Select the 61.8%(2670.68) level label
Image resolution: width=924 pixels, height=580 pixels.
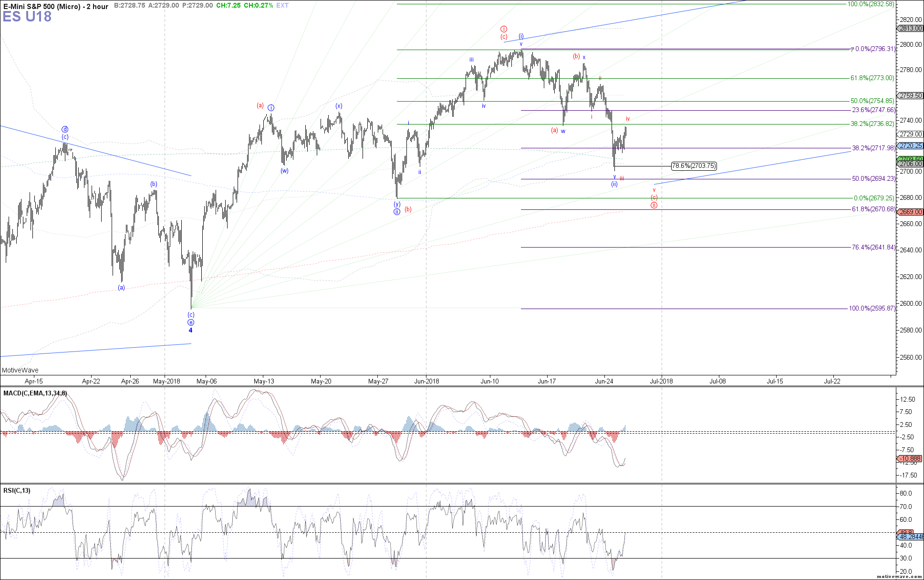click(x=874, y=209)
